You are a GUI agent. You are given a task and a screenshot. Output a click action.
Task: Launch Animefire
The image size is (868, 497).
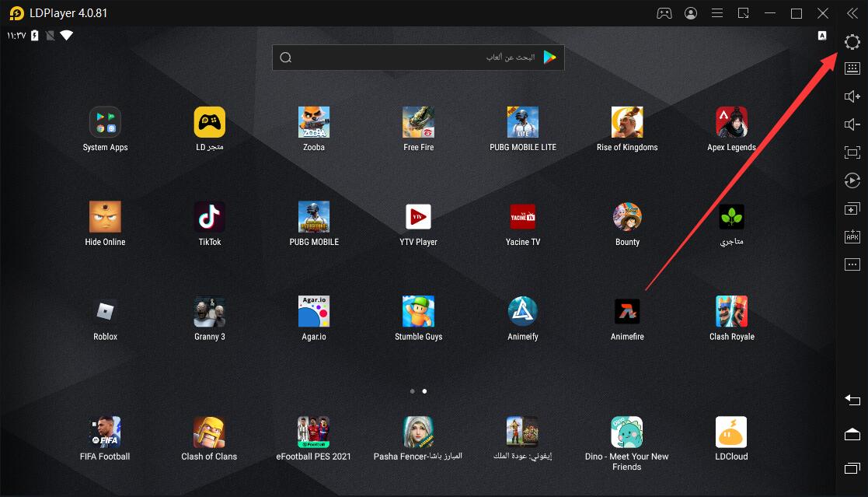pos(627,311)
